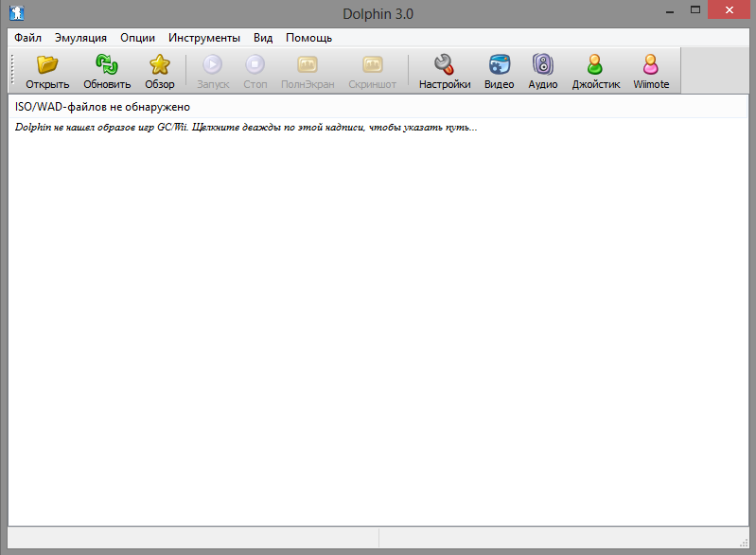The image size is (756, 555).
Task: Open Аудио speaker settings icon
Action: [x=543, y=64]
